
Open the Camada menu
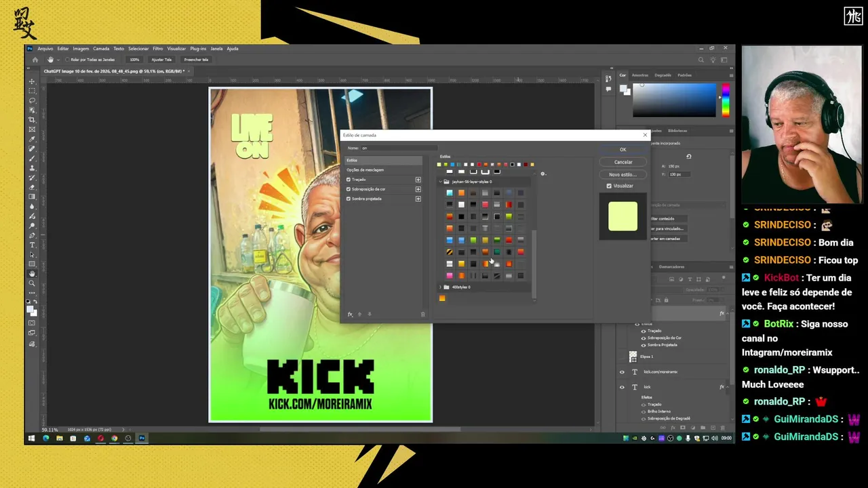[101, 49]
